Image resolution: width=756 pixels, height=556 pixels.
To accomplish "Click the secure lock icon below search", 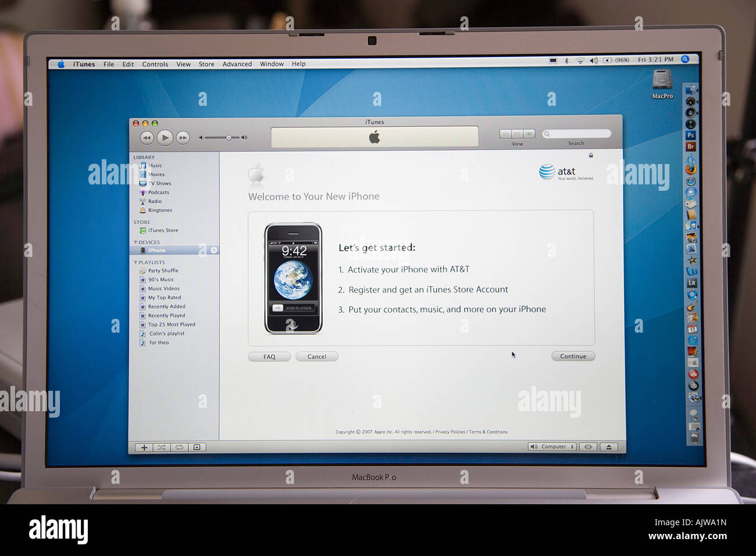I will click(591, 155).
